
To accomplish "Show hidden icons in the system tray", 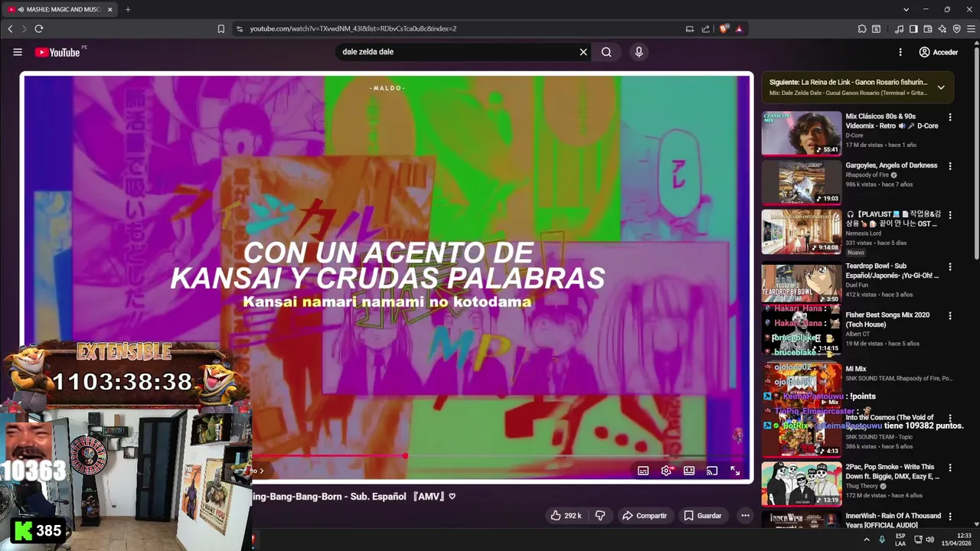I will pyautogui.click(x=867, y=540).
